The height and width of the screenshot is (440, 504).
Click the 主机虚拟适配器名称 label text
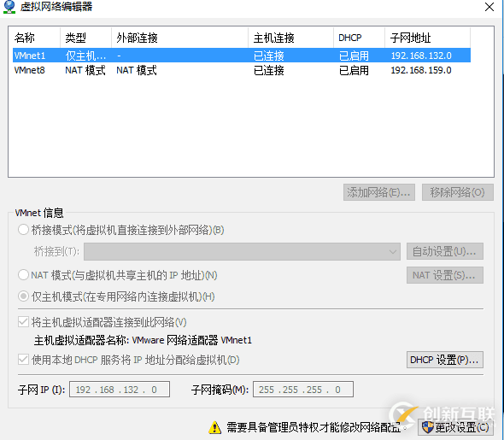point(82,340)
